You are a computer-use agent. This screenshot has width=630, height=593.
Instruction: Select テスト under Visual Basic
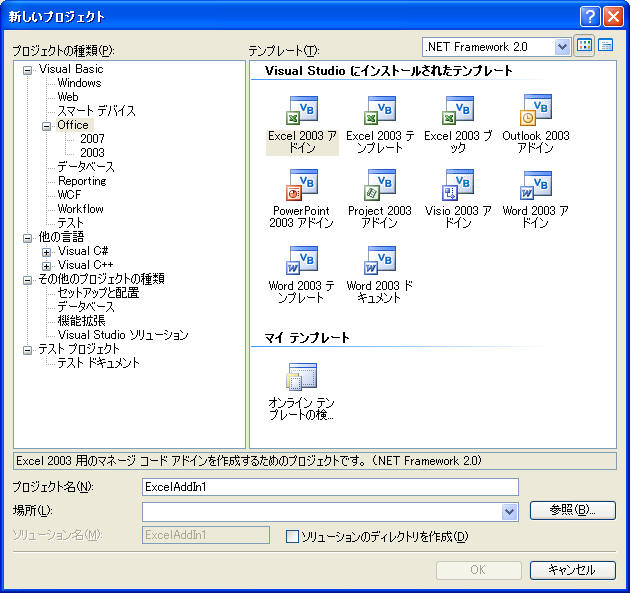[70, 223]
